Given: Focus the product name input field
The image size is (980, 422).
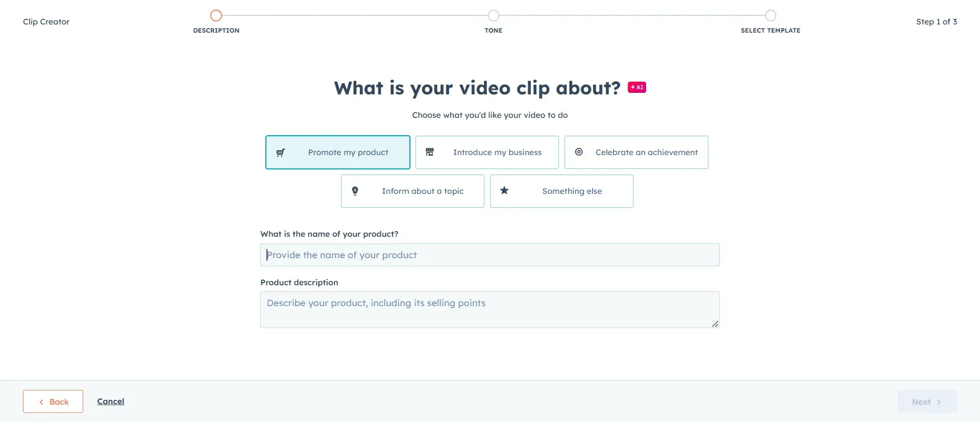Looking at the screenshot, I should (490, 255).
